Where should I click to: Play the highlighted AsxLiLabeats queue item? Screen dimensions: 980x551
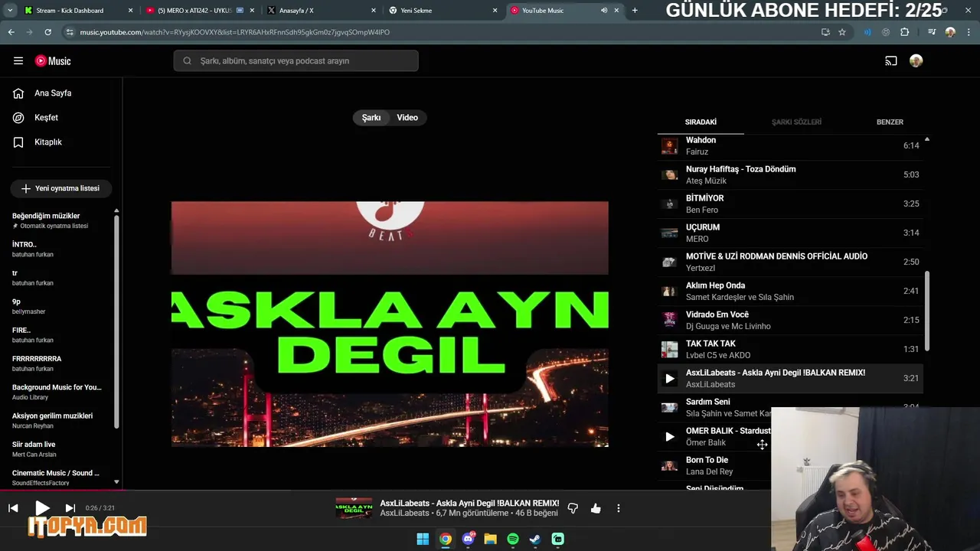pos(670,378)
